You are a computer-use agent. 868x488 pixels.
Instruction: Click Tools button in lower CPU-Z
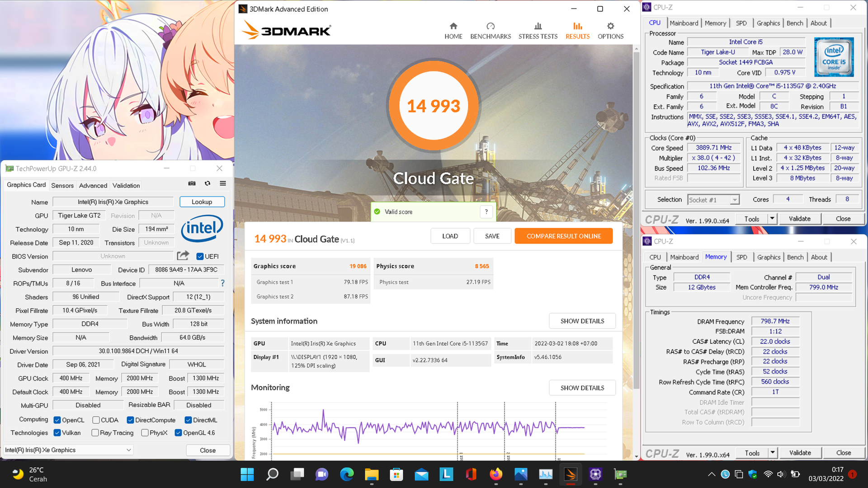tap(752, 453)
